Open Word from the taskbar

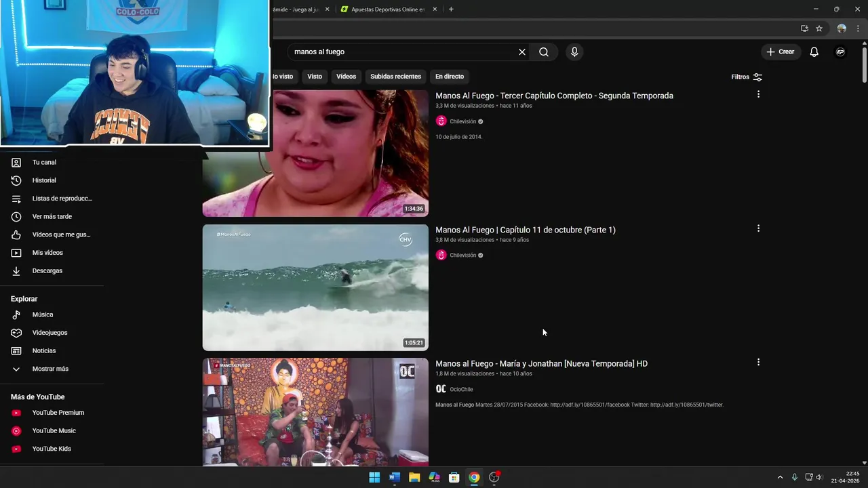pos(395,477)
